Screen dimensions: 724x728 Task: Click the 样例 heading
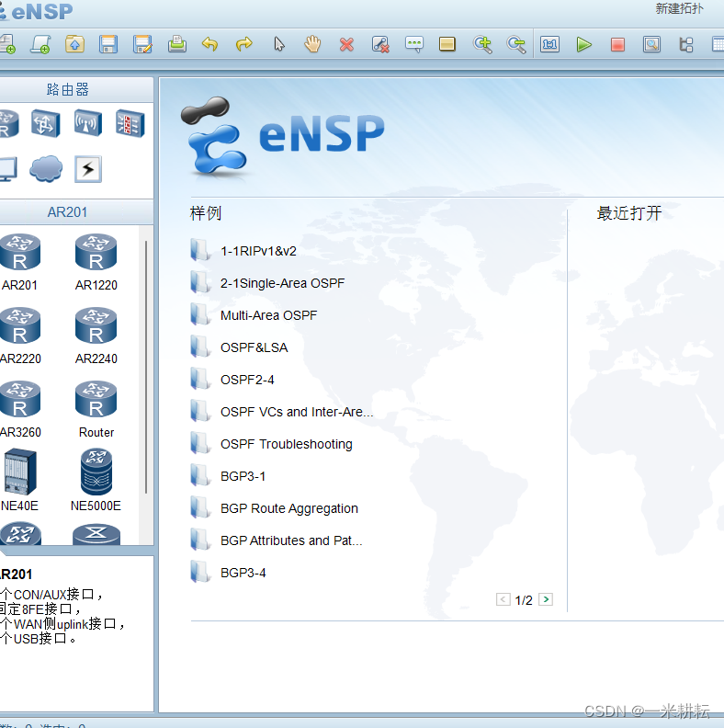206,213
